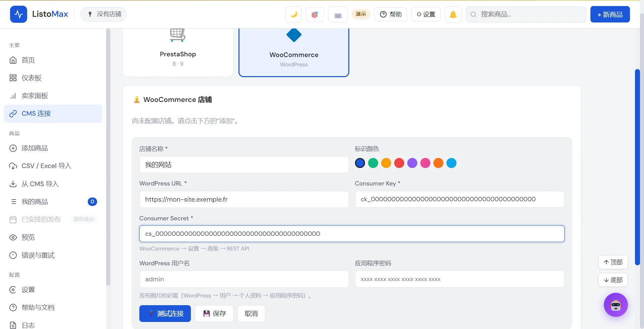Click the Consumer Secret field

point(352,234)
